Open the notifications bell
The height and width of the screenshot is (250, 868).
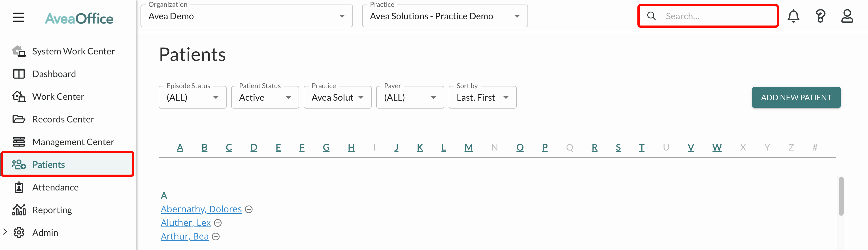pyautogui.click(x=793, y=16)
